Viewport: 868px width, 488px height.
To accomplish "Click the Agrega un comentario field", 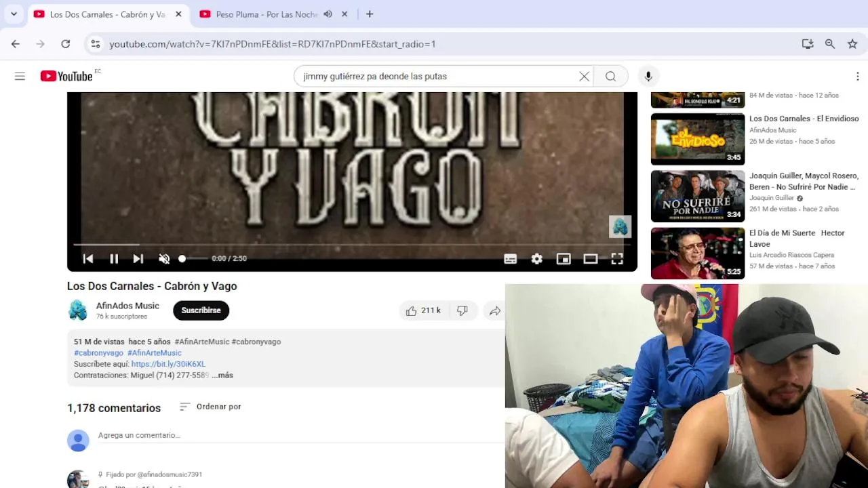I will tap(300, 435).
